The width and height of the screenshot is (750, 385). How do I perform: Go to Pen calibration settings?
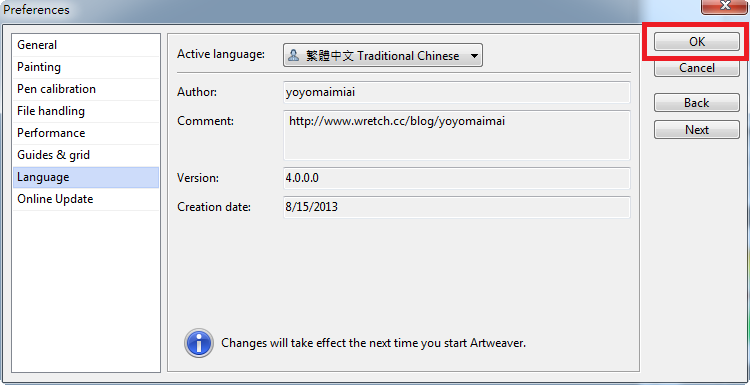[86, 89]
